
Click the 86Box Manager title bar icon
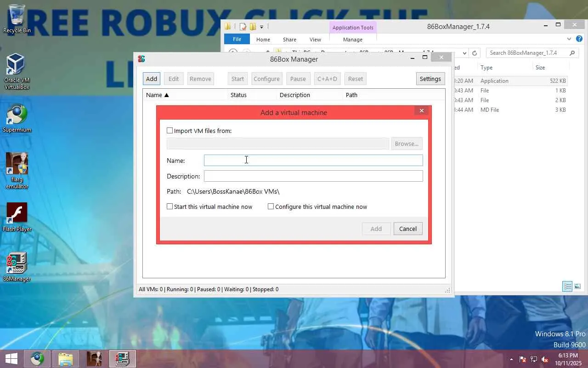coord(141,59)
